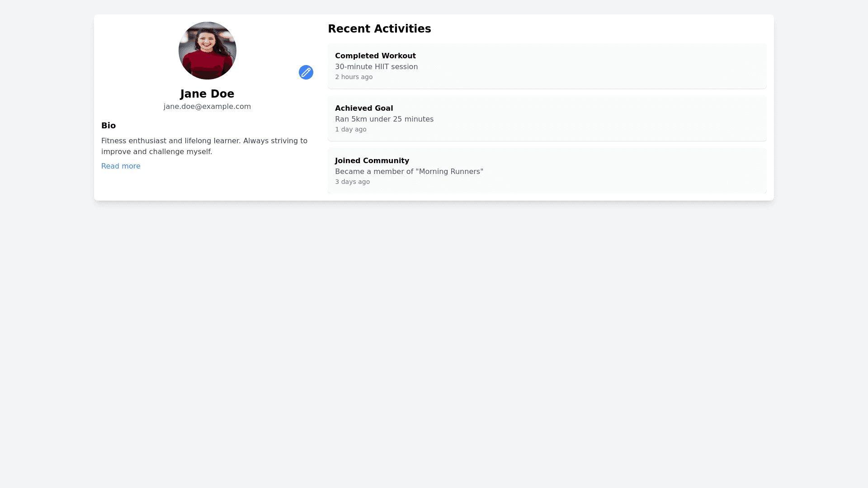Open the Read more bio link
Image resolution: width=868 pixels, height=488 pixels.
tap(121, 166)
